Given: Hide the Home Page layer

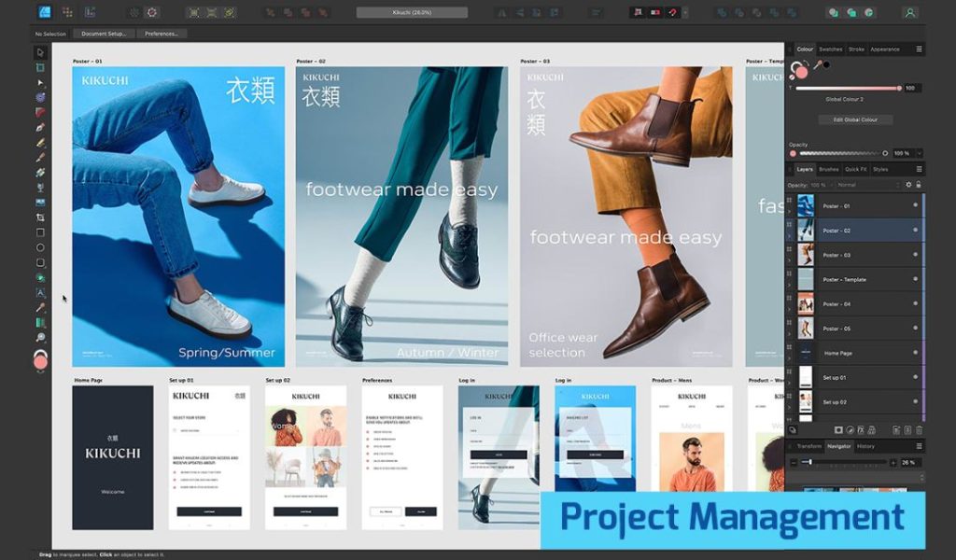Looking at the screenshot, I should click(x=915, y=352).
